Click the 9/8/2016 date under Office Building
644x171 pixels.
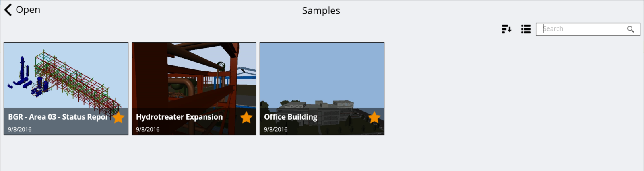coord(276,129)
